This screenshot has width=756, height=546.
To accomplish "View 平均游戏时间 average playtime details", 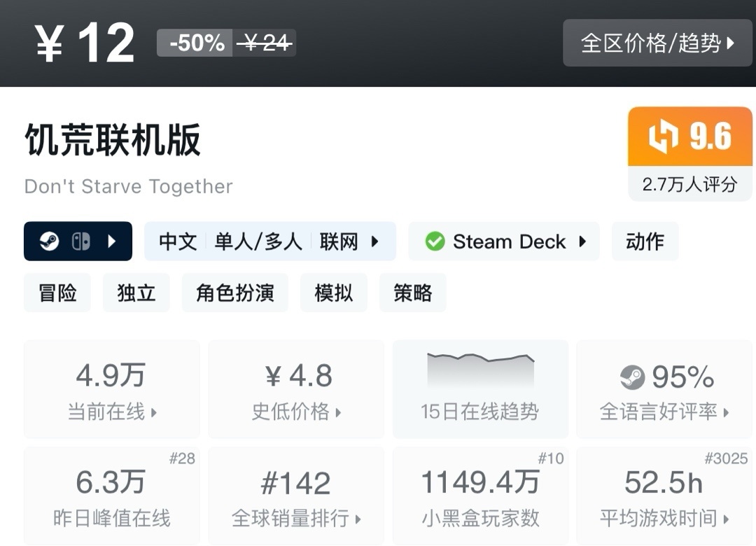I will [664, 497].
